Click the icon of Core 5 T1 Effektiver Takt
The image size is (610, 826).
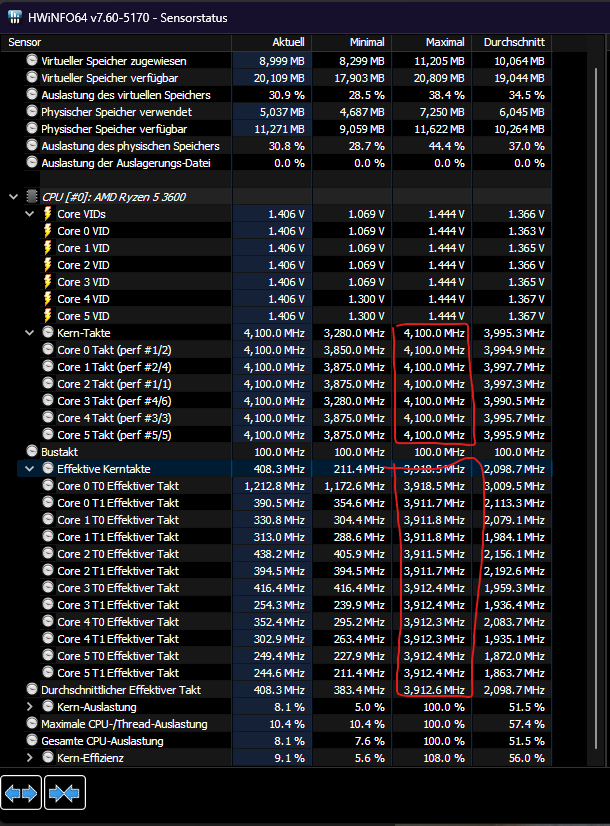[48, 672]
